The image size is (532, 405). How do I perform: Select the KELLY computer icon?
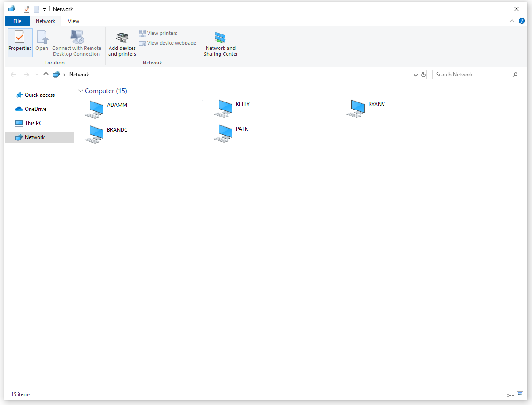pos(223,109)
